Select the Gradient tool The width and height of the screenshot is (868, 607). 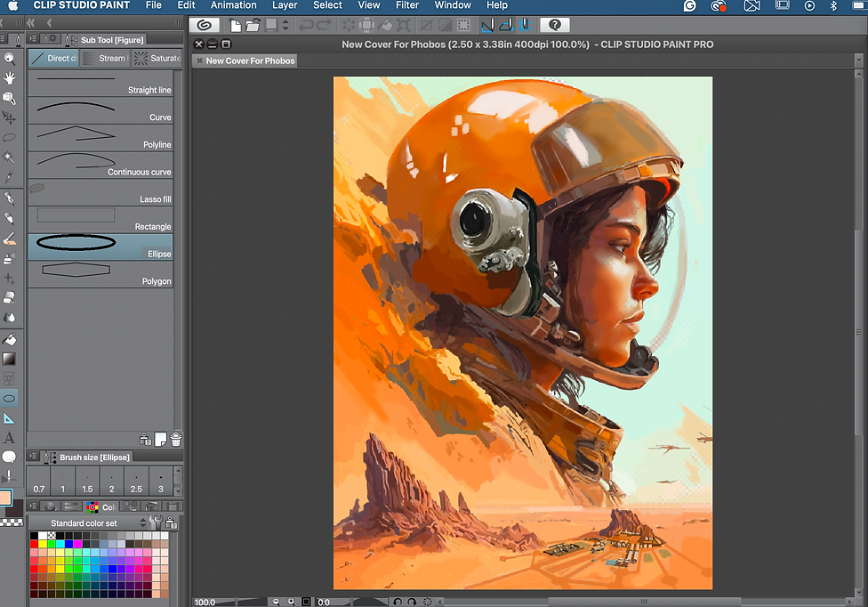point(9,359)
